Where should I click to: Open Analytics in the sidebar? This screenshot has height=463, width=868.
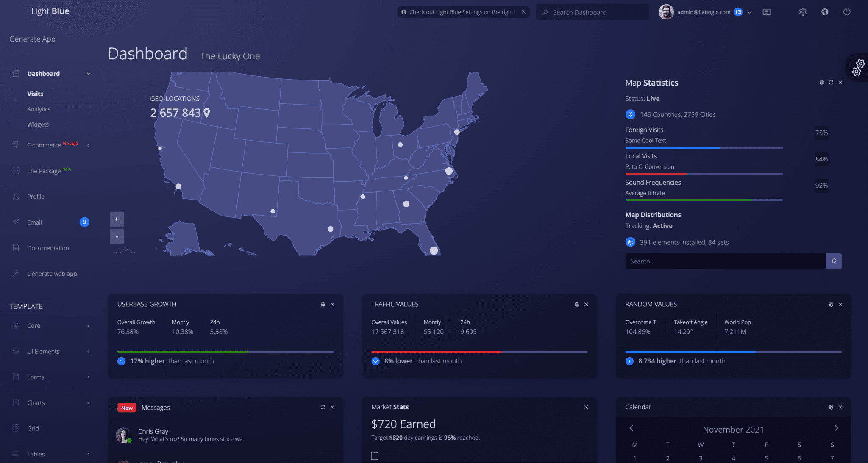click(x=39, y=109)
